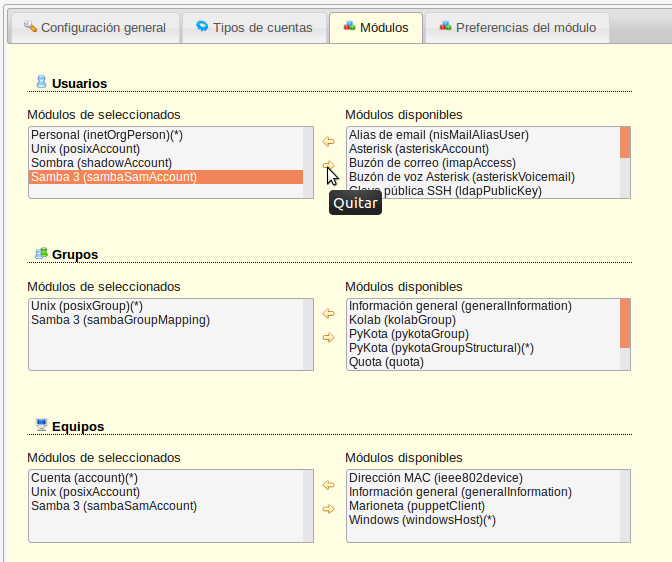The width and height of the screenshot is (672, 562).
Task: Select Samba 3 (sambaGroupMapping) module
Action: click(166, 320)
